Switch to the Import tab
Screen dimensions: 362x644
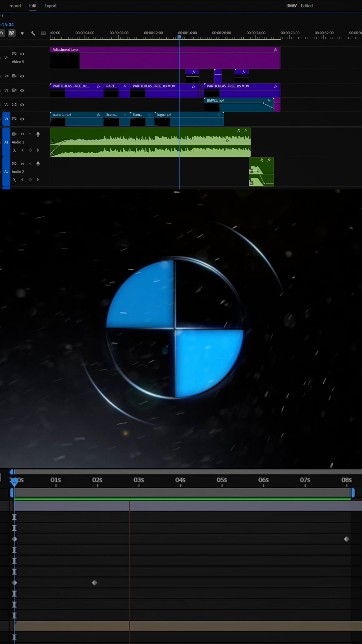click(x=15, y=6)
